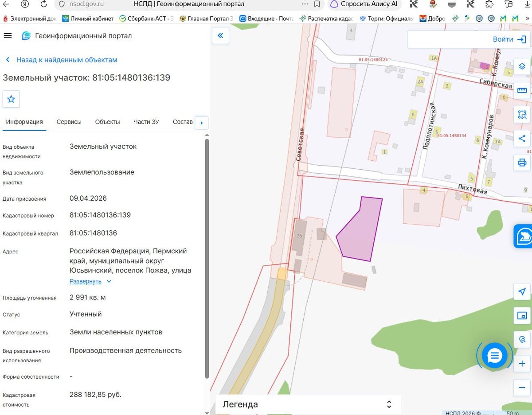This screenshot has width=532, height=415.
Task: Open the blue widget on map edge
Action: coord(523,236)
